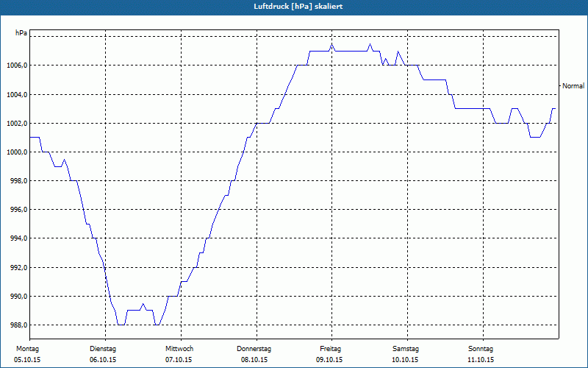Select the 996,0 axis value
This screenshot has width=588, height=368.
pos(18,210)
